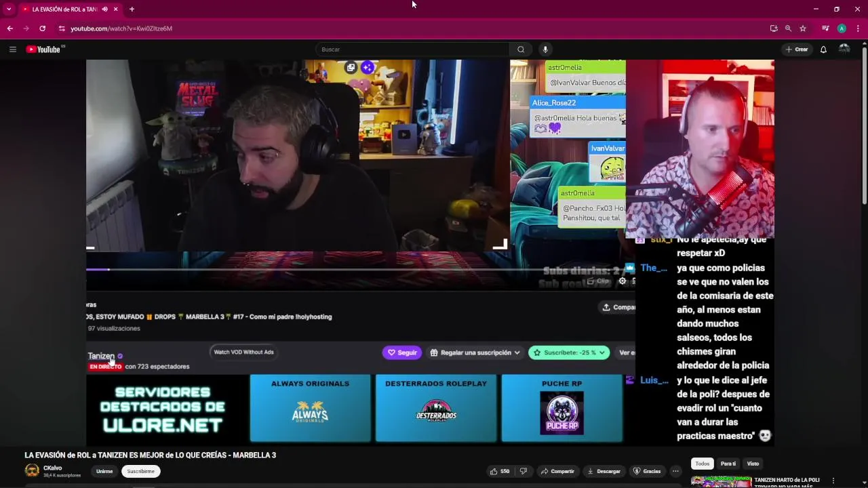Reload the page with the refresh icon
The image size is (868, 488).
pyautogui.click(x=42, y=28)
